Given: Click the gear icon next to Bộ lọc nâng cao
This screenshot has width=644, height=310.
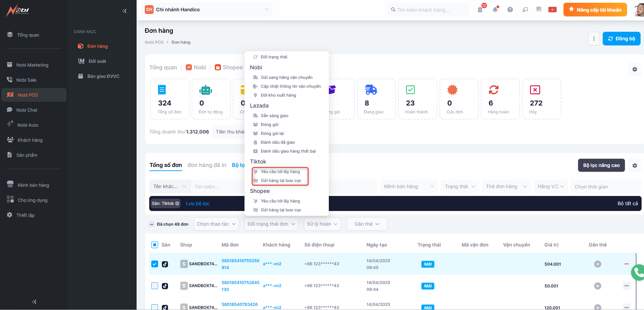Looking at the screenshot, I should 634,166.
